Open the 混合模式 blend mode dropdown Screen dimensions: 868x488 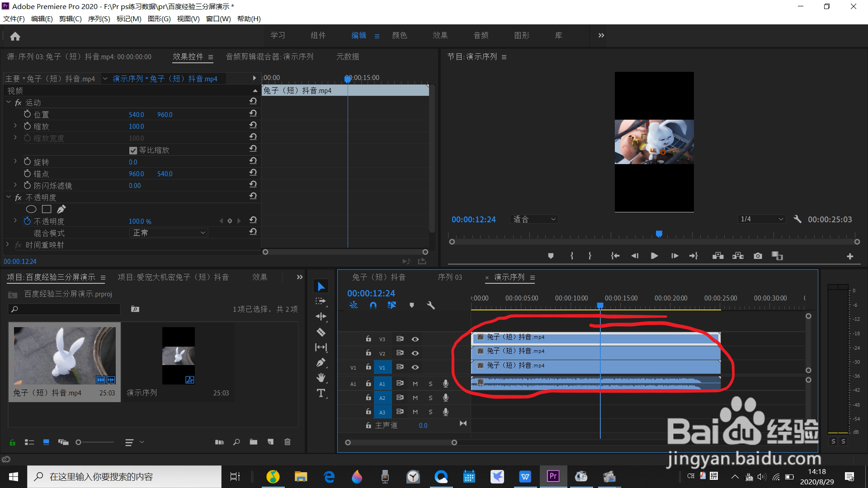(x=168, y=233)
